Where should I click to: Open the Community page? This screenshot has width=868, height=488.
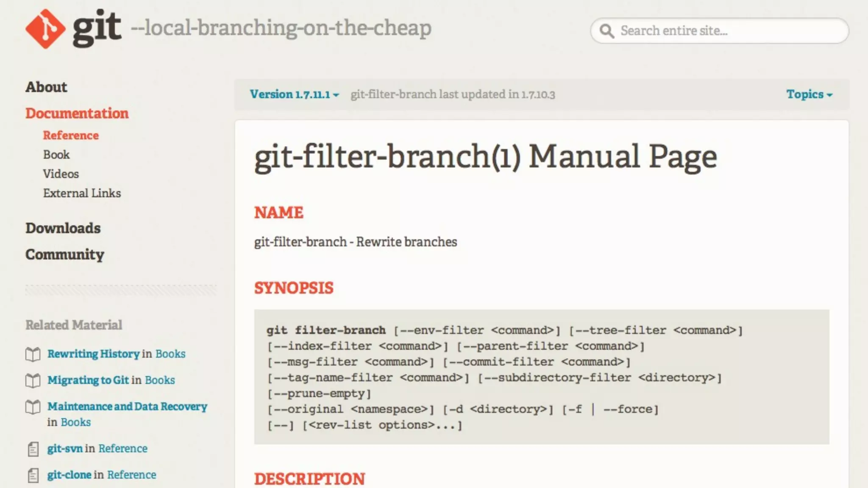pyautogui.click(x=64, y=254)
